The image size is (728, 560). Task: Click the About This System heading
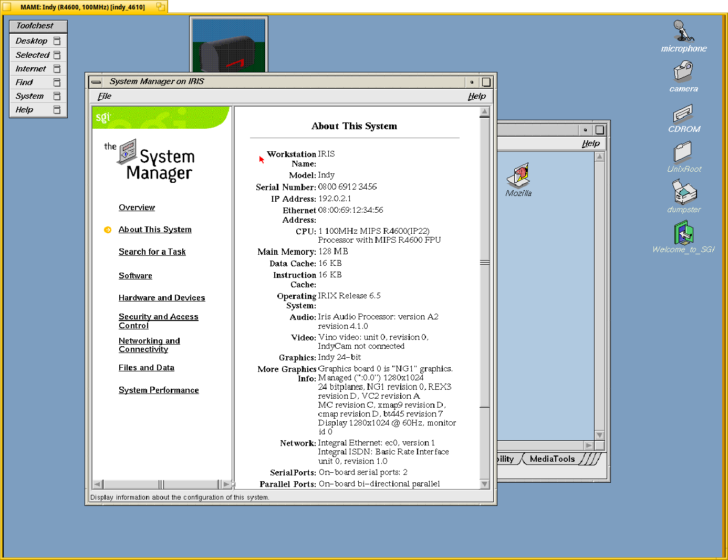(x=355, y=126)
